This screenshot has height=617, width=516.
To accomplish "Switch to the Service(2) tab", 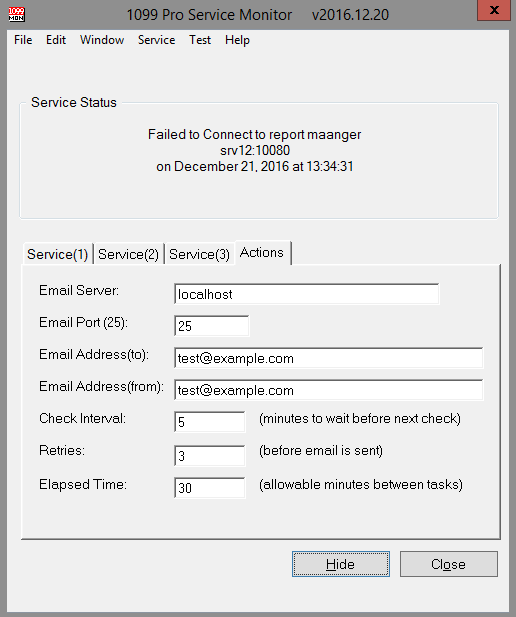I will pos(128,254).
